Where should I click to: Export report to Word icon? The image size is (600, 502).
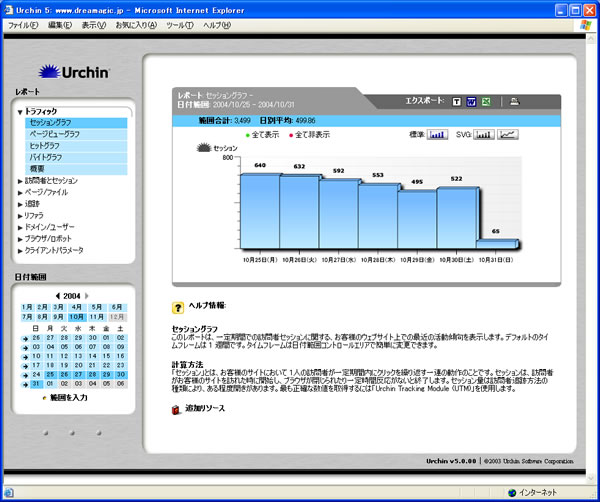[x=471, y=102]
